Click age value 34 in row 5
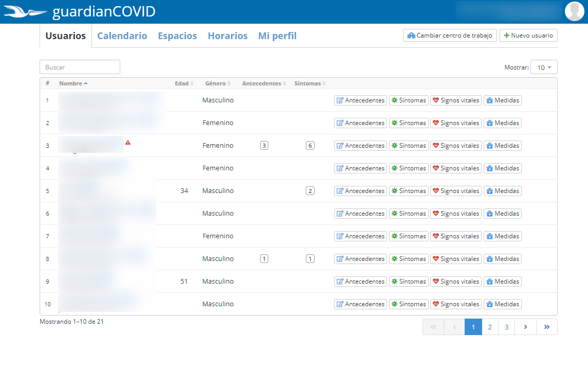 184,191
